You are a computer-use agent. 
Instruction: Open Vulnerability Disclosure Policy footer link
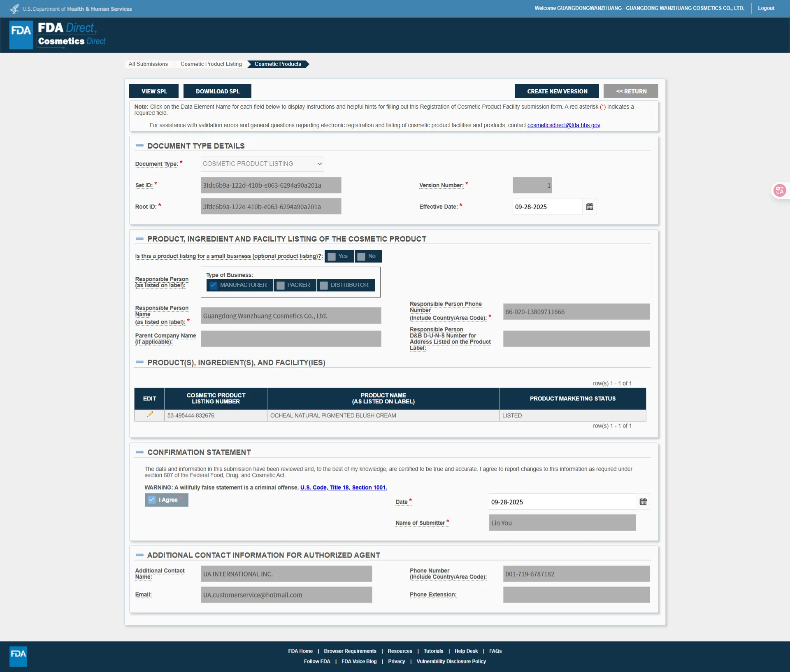tap(451, 661)
